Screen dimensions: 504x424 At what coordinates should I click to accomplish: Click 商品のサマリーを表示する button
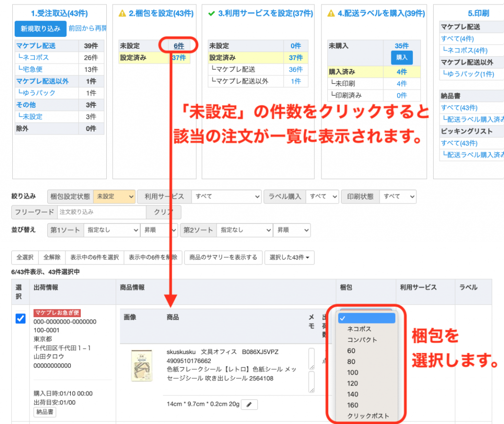pos(223,258)
